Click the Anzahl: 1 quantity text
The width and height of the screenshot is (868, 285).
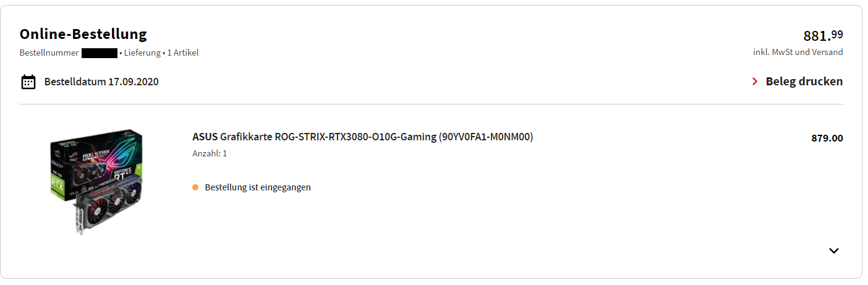pyautogui.click(x=210, y=153)
